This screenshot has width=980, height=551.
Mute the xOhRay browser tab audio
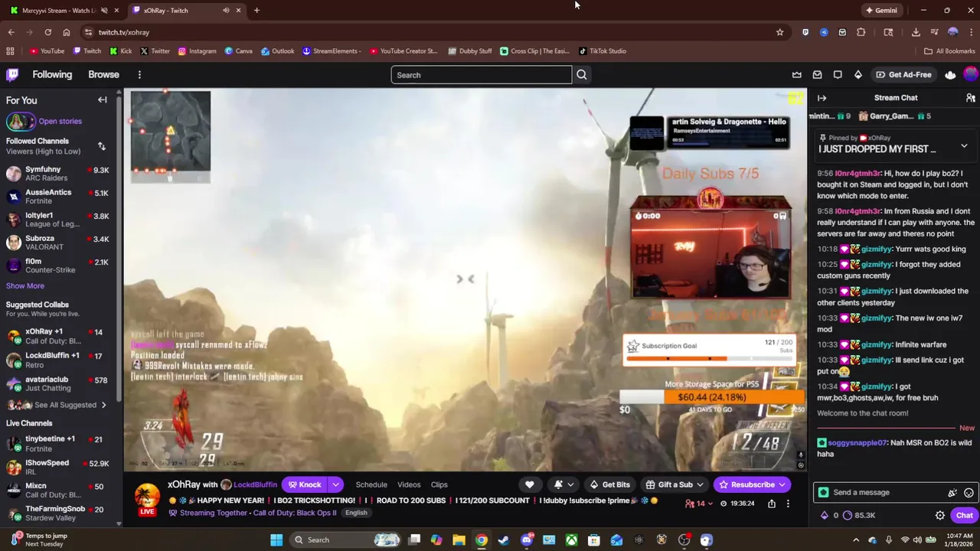[226, 11]
